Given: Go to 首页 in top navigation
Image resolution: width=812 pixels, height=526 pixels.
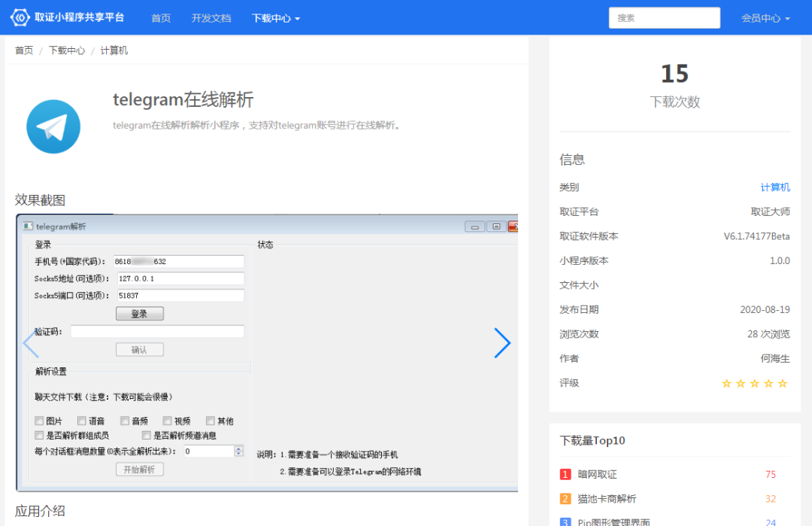Looking at the screenshot, I should pos(161,18).
